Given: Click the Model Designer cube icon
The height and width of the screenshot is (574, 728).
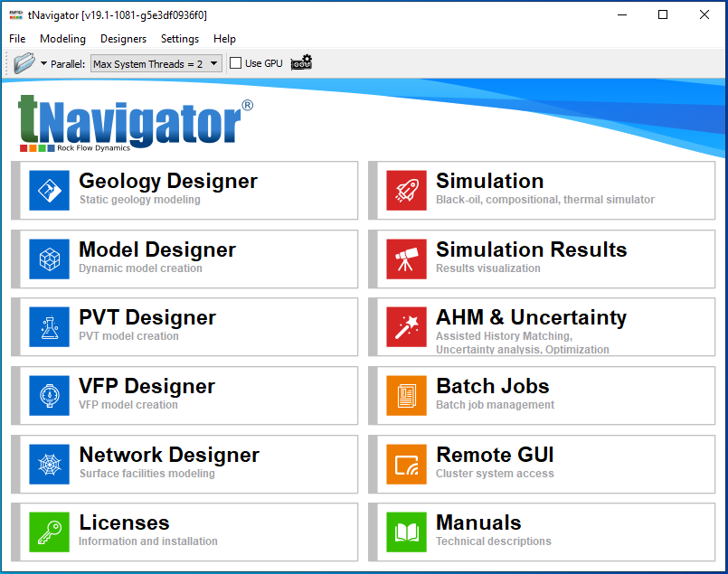Looking at the screenshot, I should [49, 259].
